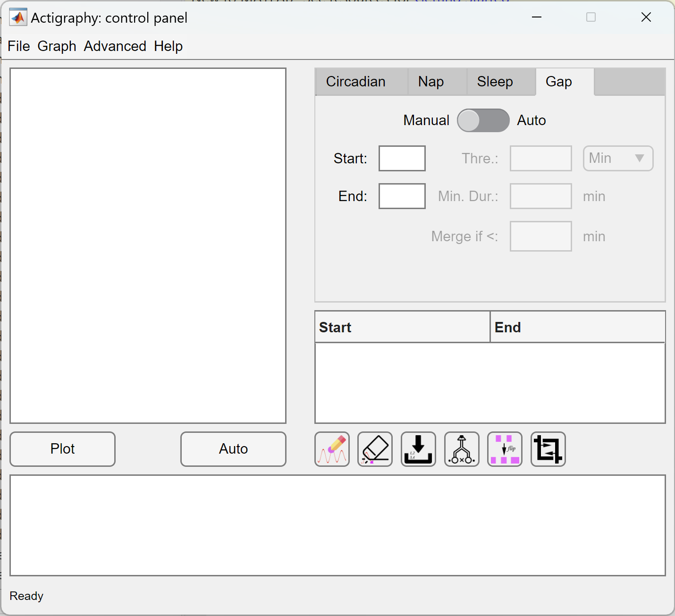The width and height of the screenshot is (675, 616).
Task: Switch to the Circadian tab
Action: click(x=361, y=82)
